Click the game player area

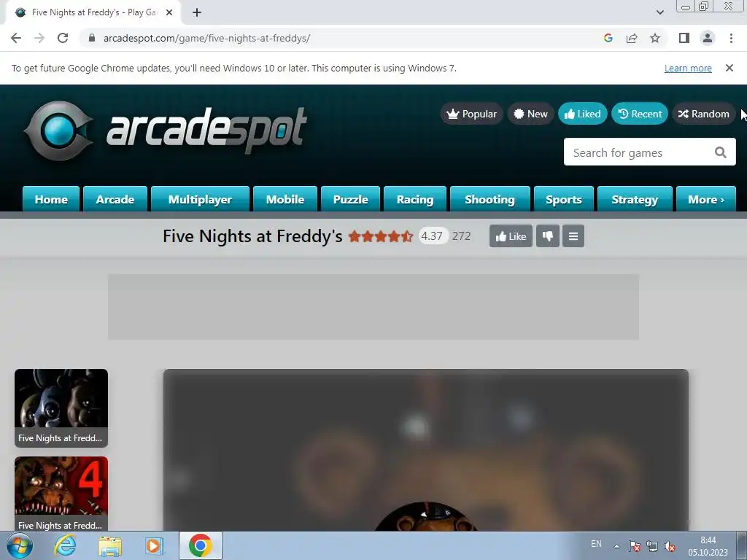point(426,450)
